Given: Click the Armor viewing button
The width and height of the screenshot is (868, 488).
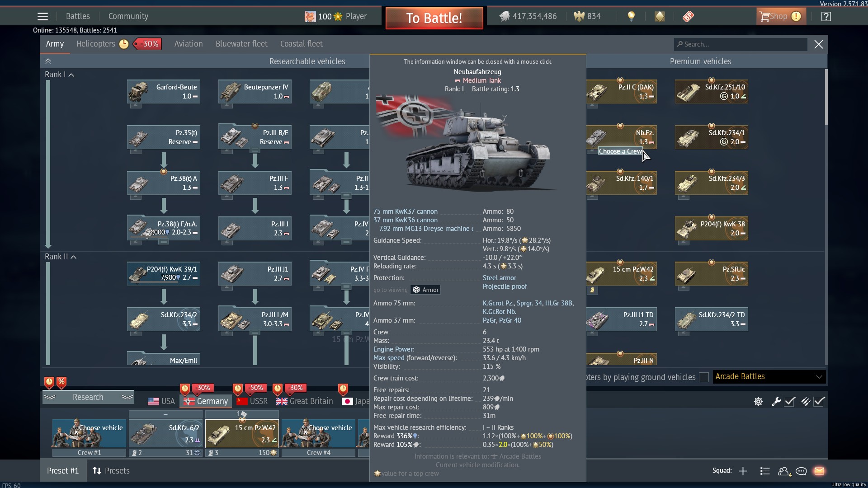Looking at the screenshot, I should coord(426,290).
